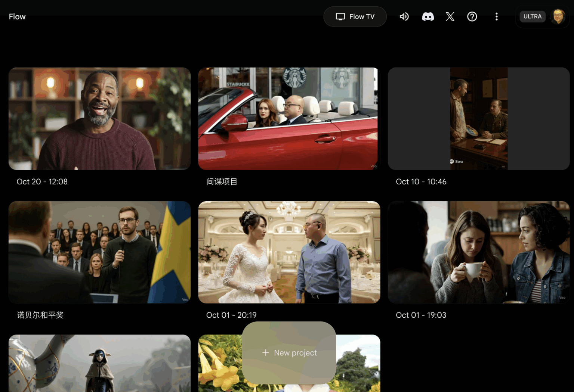Toggle the sound speaker icon
This screenshot has height=392, width=574.
click(x=404, y=16)
